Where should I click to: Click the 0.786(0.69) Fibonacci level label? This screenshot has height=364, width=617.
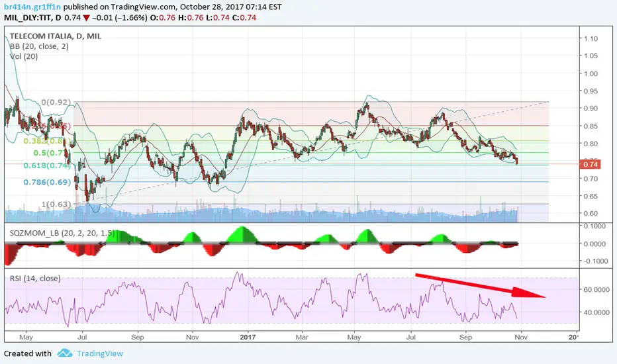point(47,182)
